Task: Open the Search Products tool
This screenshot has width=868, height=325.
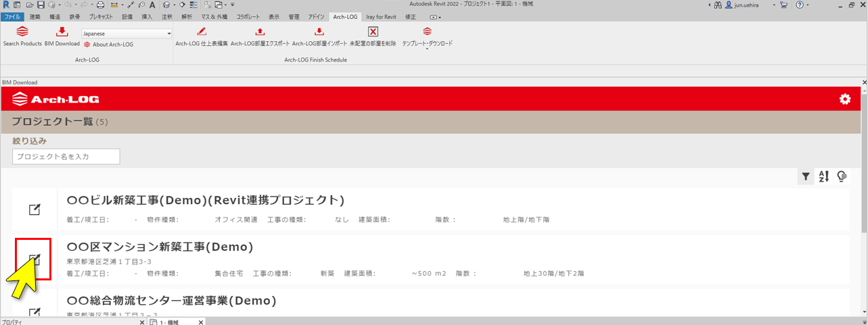Action: 22,36
